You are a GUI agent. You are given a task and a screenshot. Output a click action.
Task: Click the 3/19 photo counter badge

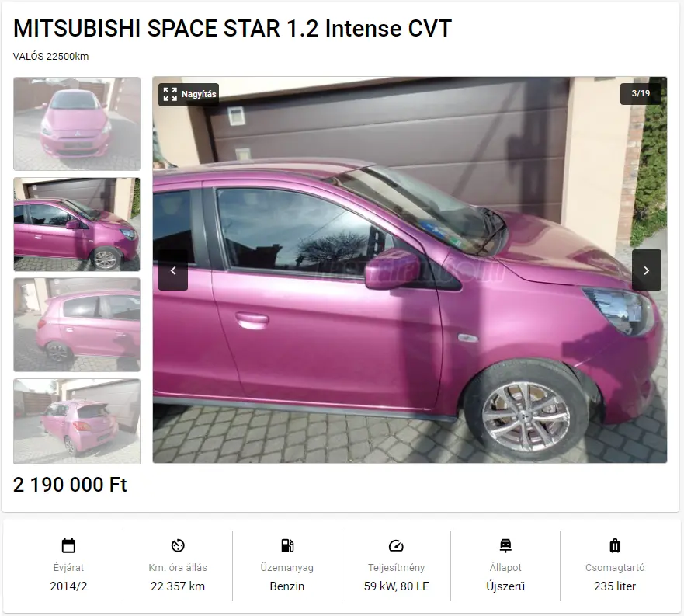coord(641,93)
